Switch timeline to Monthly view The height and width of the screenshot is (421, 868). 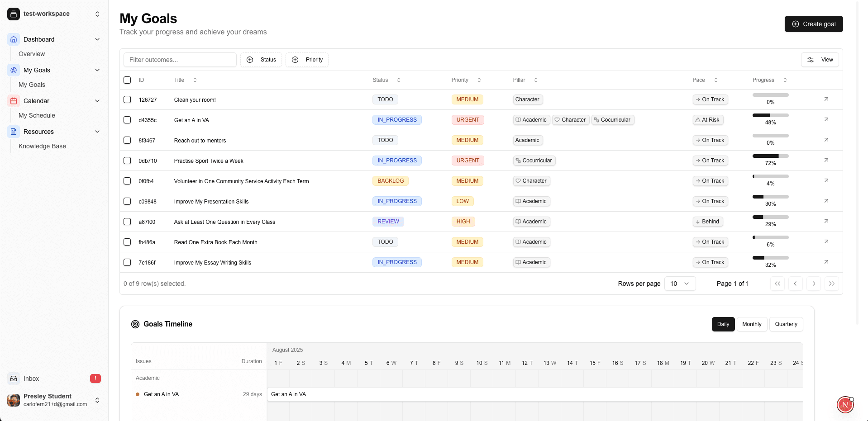(751, 324)
